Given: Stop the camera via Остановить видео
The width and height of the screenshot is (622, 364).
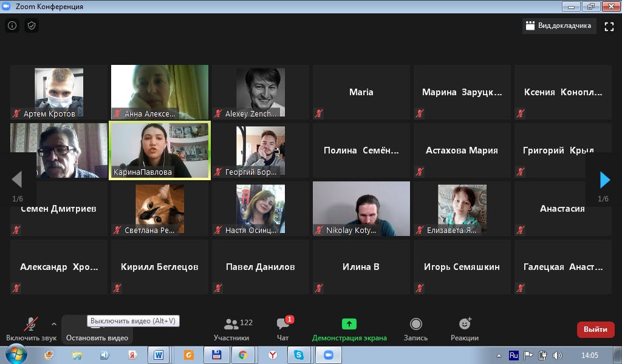Looking at the screenshot, I should (x=97, y=329).
